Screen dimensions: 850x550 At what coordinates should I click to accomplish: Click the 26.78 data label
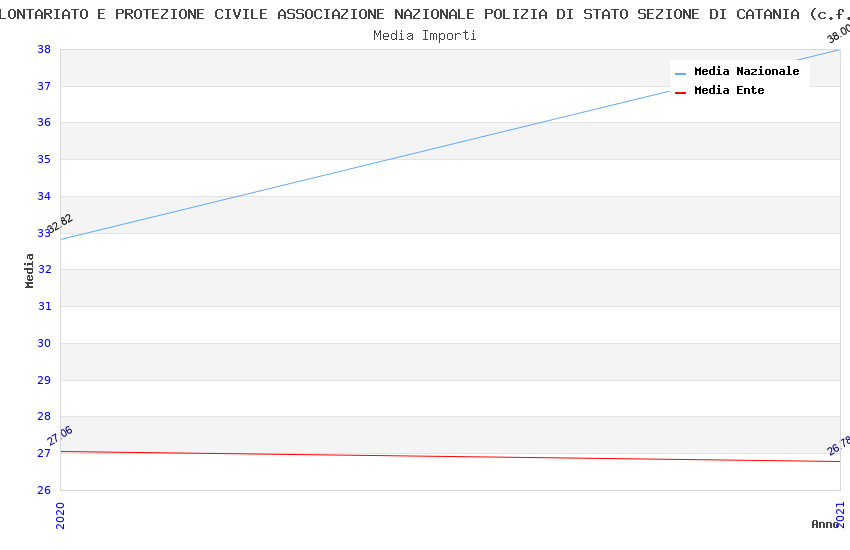tap(839, 446)
